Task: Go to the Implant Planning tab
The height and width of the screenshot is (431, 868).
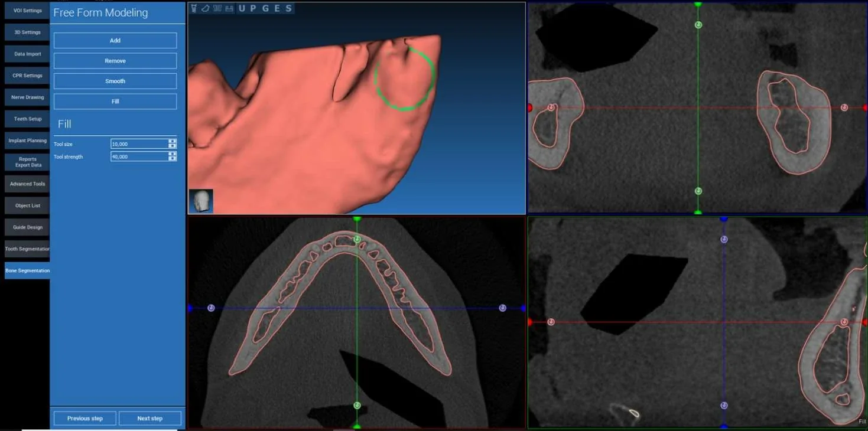Action: coord(27,141)
